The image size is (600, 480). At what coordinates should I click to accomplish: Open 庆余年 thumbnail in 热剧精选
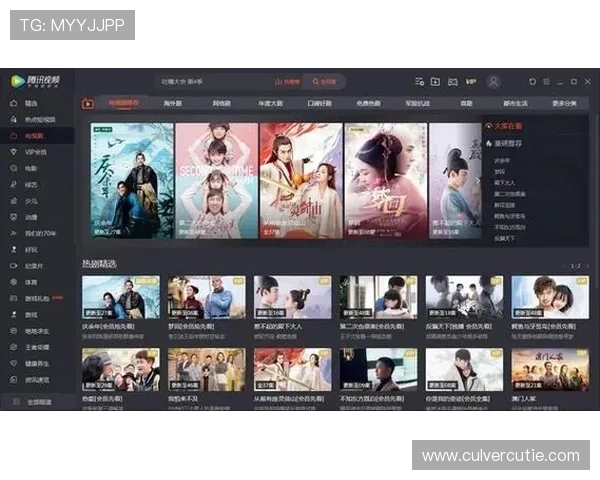tap(121, 297)
